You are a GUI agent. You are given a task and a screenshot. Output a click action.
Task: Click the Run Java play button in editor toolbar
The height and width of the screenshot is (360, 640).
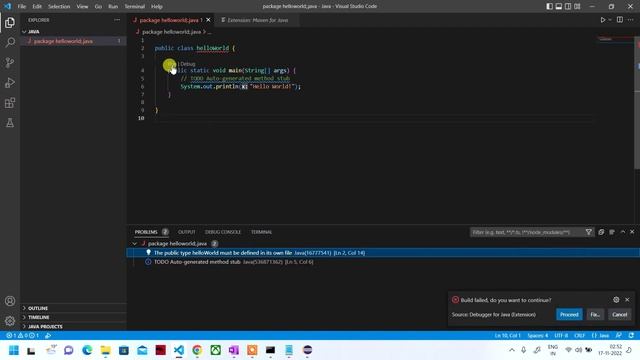tap(602, 20)
